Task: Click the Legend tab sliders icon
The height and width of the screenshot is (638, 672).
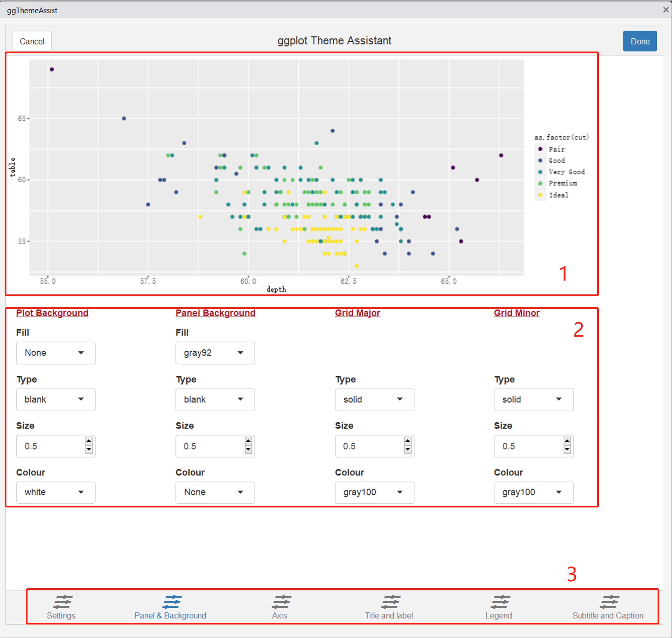Action: click(x=500, y=602)
